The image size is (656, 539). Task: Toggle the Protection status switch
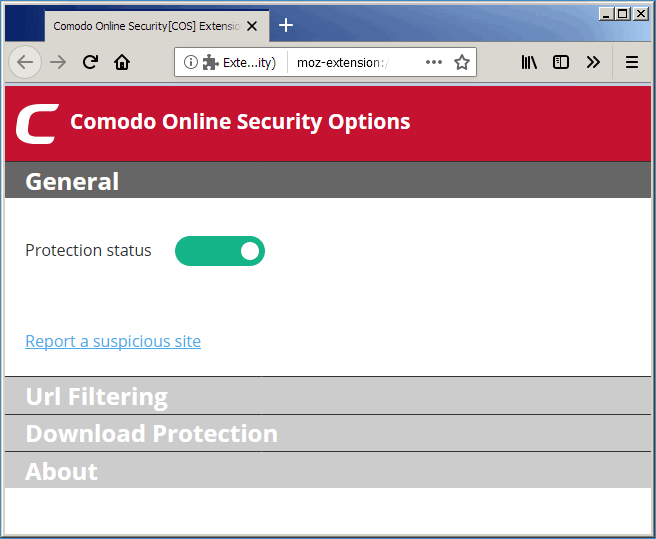[220, 251]
